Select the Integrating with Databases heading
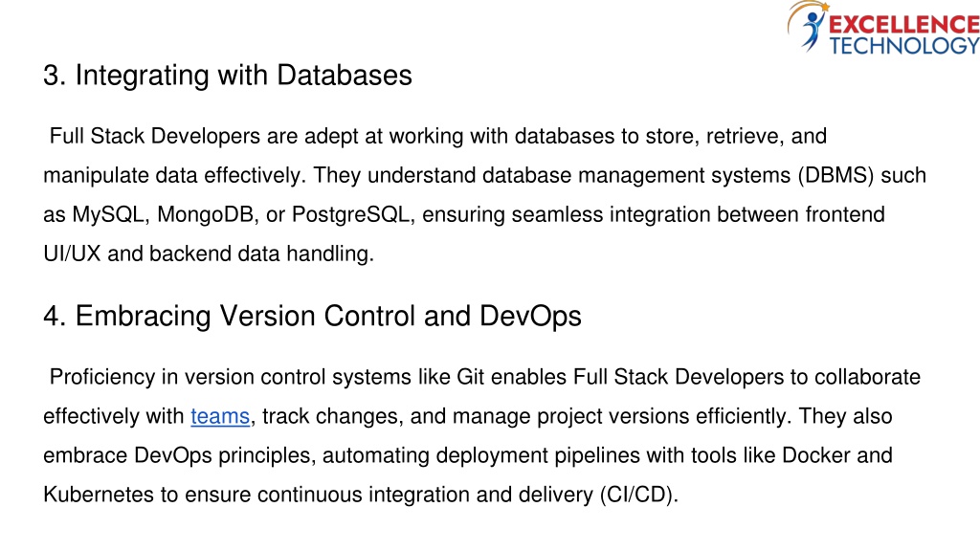The width and height of the screenshot is (980, 551). coord(228,76)
